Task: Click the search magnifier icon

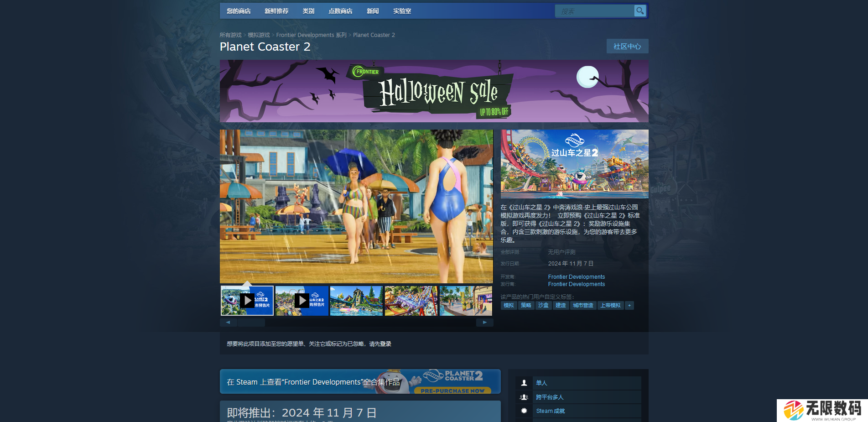Action: (x=640, y=11)
